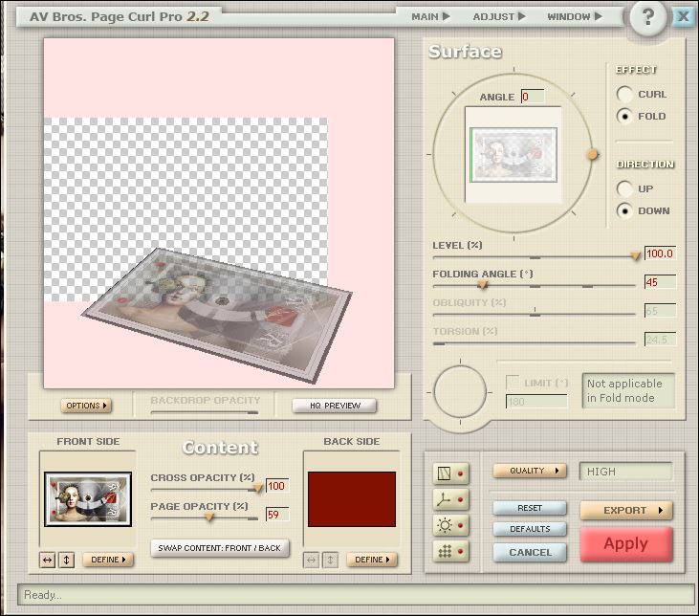Click the 3D axes orientation icon button
Screen dimensions: 699x616
click(450, 499)
